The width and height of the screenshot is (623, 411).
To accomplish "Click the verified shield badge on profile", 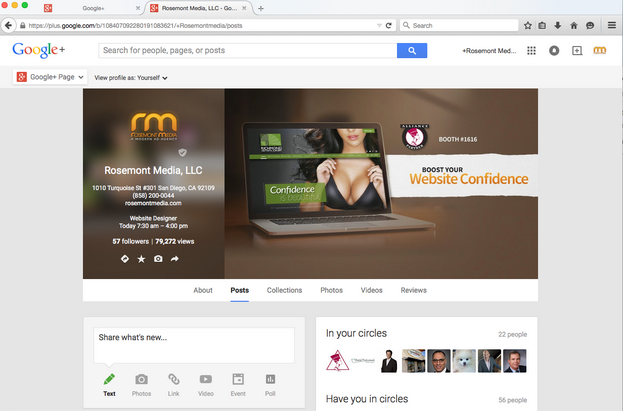I will [x=182, y=153].
